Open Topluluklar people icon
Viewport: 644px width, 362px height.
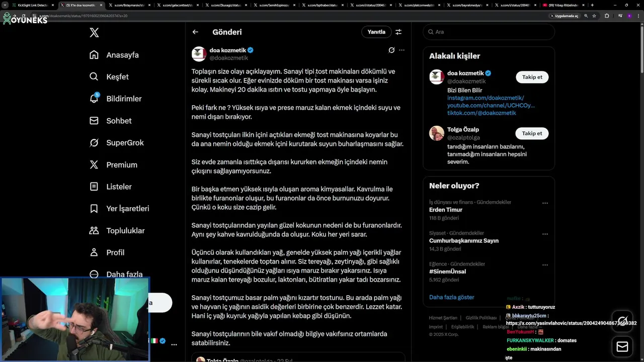(x=94, y=230)
